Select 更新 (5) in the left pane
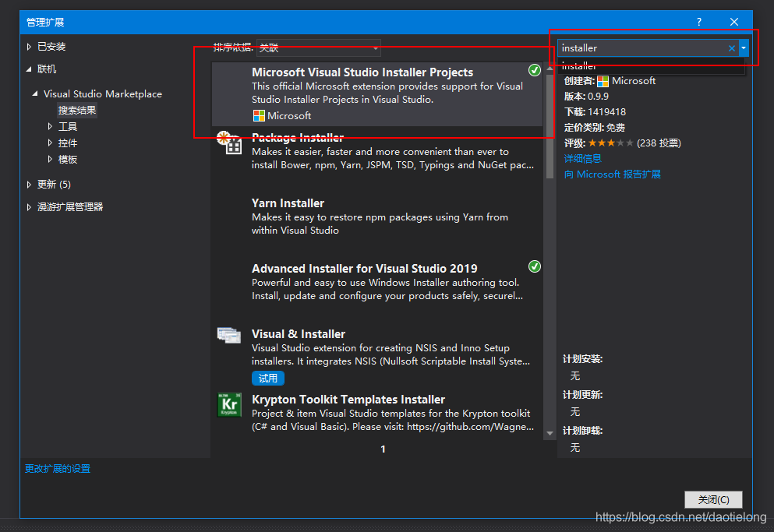 (x=54, y=185)
